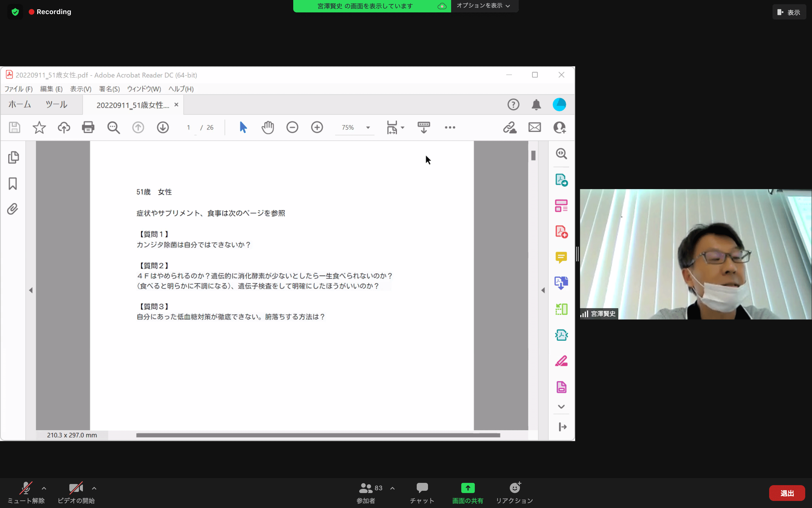The height and width of the screenshot is (508, 812).
Task: Open the Comment tool in right pane
Action: [x=561, y=257]
